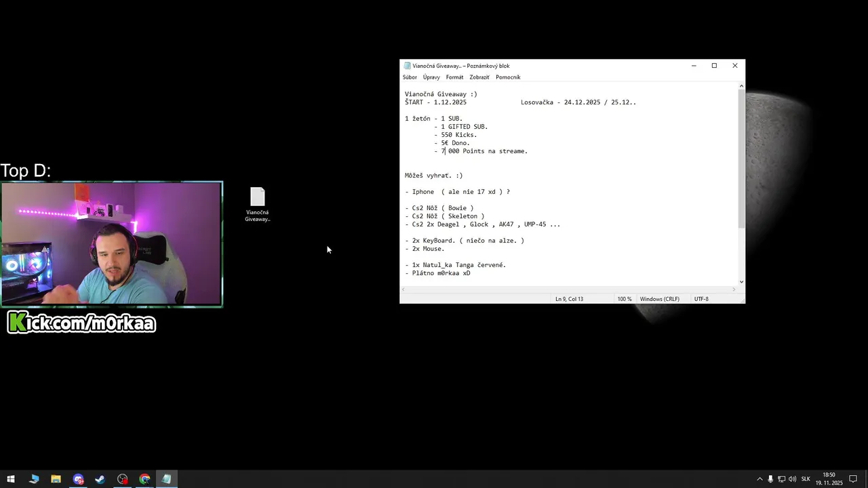
Task: Click the 'Vianočná Giveaway :)' heading line
Action: point(441,94)
